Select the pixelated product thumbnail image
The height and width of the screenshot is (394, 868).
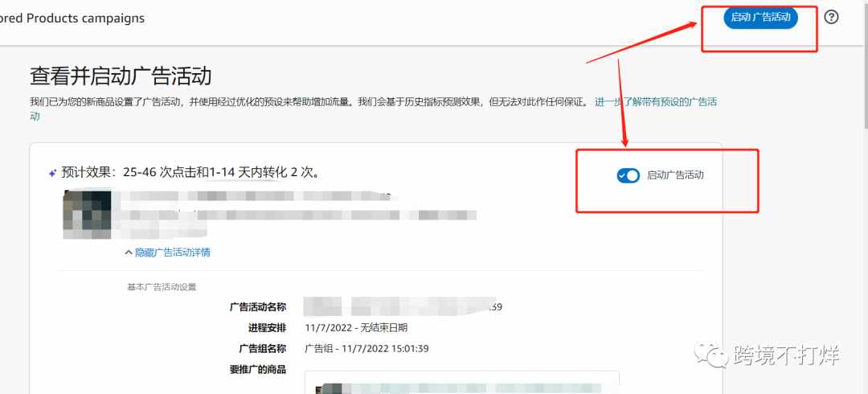click(87, 215)
